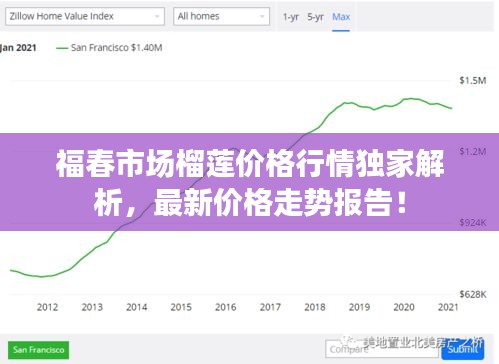This screenshot has width=499, height=364.
Task: Click the blue Submit button
Action: [462, 349]
